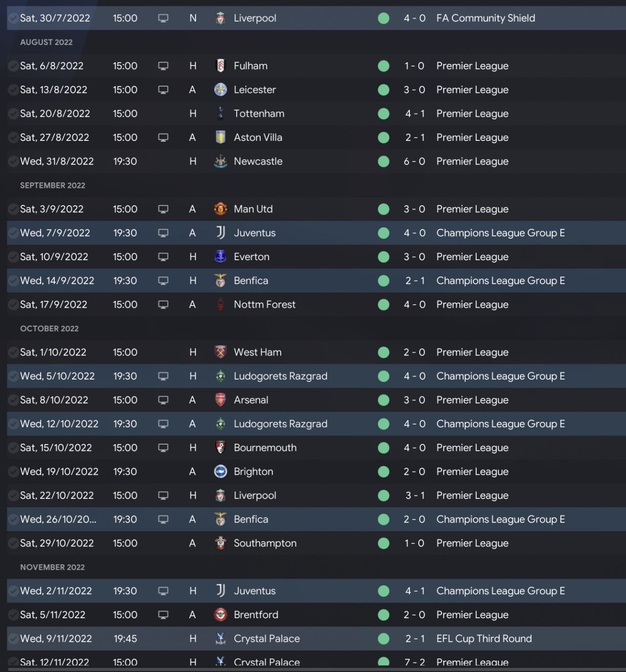Click the Man Utd club badge
The height and width of the screenshot is (672, 626).
pos(221,209)
